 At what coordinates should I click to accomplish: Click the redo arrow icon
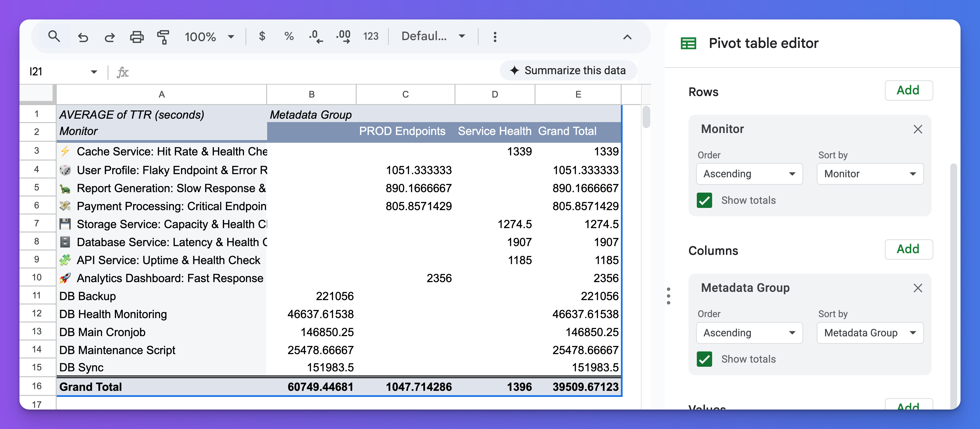click(x=109, y=37)
